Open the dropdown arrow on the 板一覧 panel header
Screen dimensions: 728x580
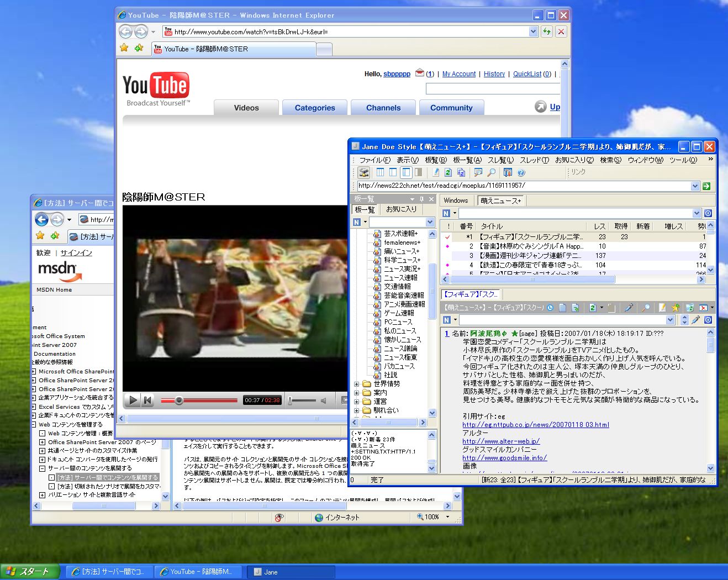(412, 199)
